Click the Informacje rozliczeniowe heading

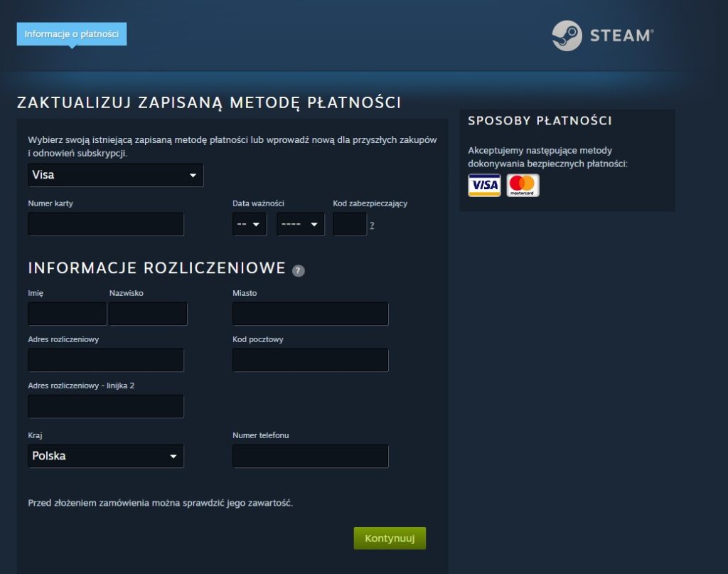(157, 268)
